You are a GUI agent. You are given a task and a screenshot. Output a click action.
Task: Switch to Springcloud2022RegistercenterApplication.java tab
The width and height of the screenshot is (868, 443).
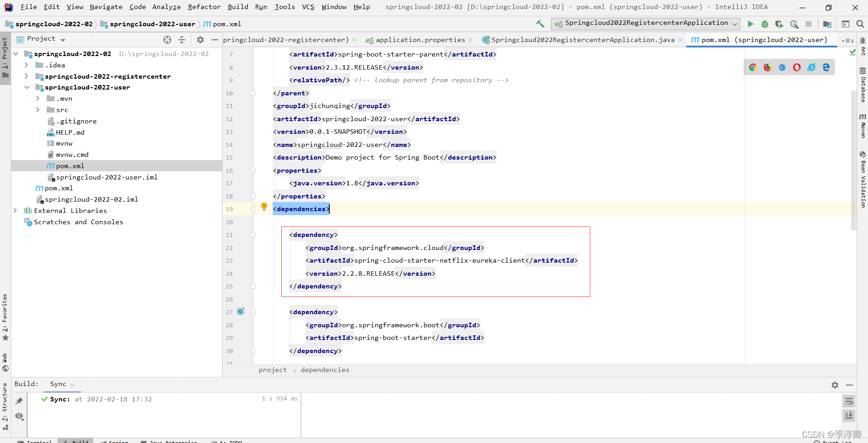pos(583,40)
